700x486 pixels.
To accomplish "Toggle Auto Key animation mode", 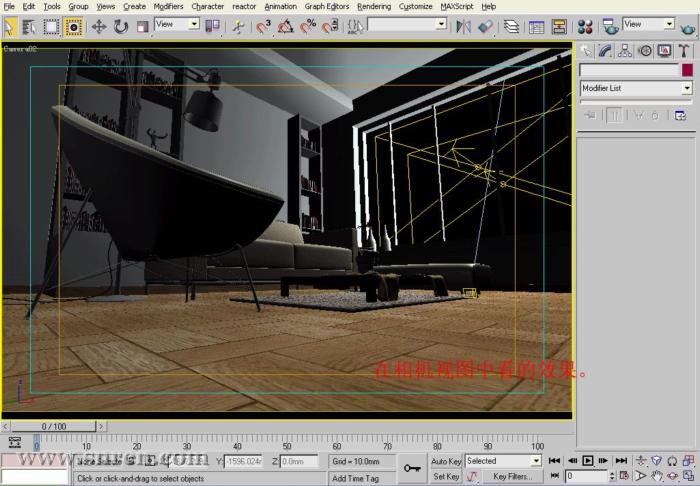I will pyautogui.click(x=446, y=461).
